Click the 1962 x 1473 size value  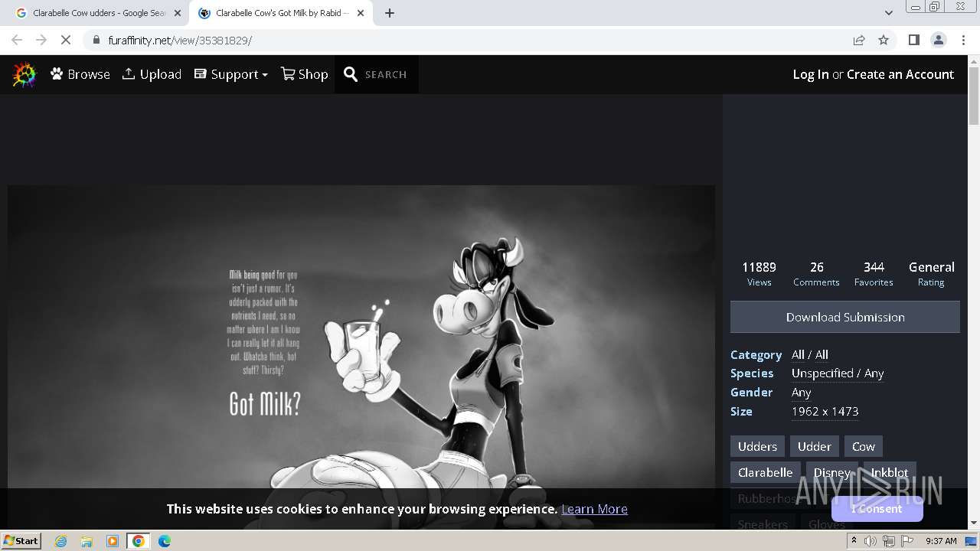point(825,411)
